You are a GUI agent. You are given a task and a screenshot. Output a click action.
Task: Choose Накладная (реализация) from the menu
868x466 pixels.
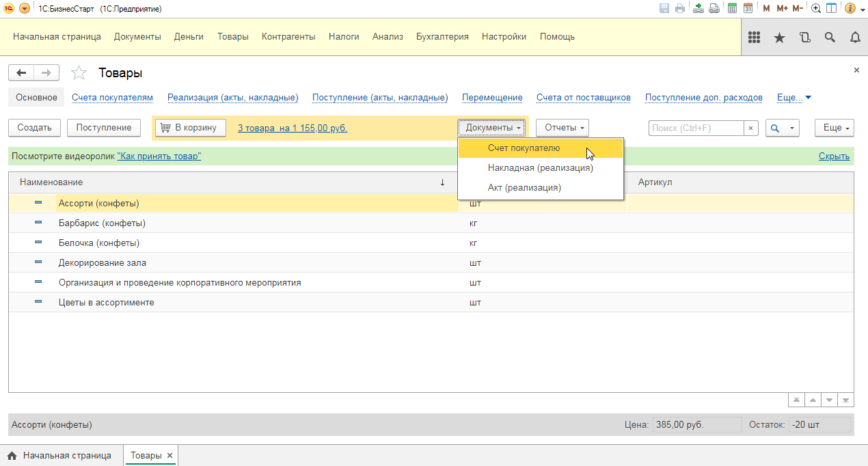540,167
